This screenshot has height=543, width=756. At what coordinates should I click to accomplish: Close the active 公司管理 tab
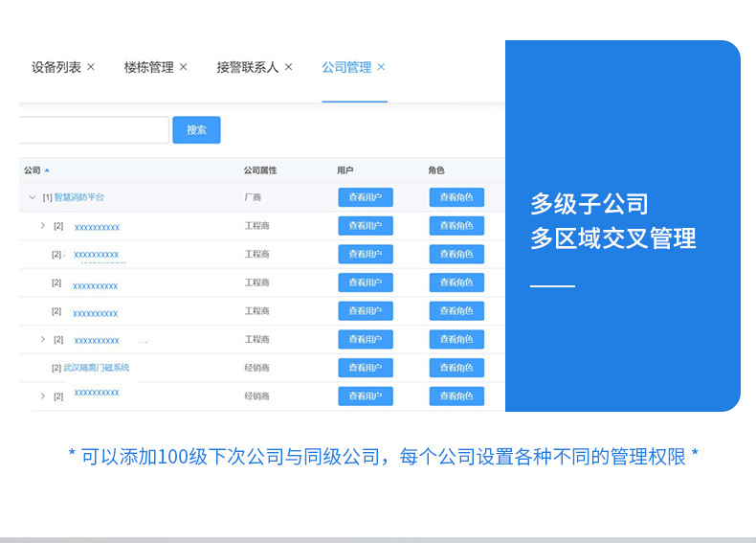(381, 67)
